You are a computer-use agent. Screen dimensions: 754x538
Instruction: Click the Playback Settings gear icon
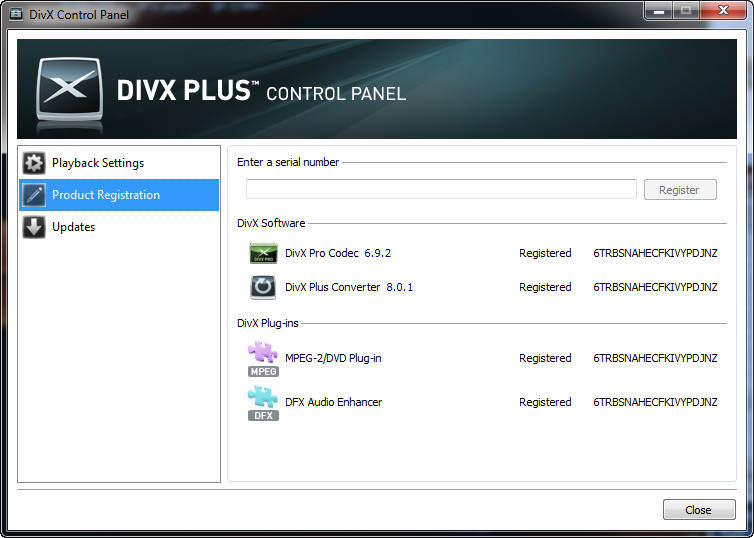tap(34, 163)
